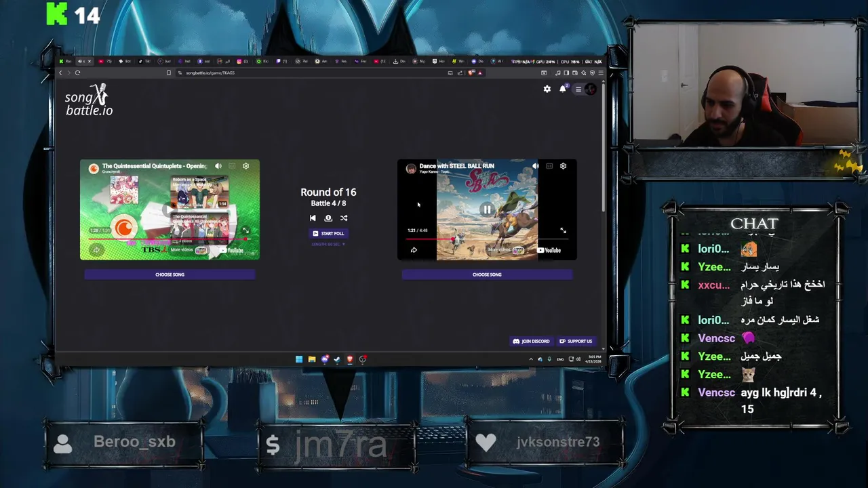Play the Quintessential Quintuplets video
868x488 pixels.
point(170,210)
